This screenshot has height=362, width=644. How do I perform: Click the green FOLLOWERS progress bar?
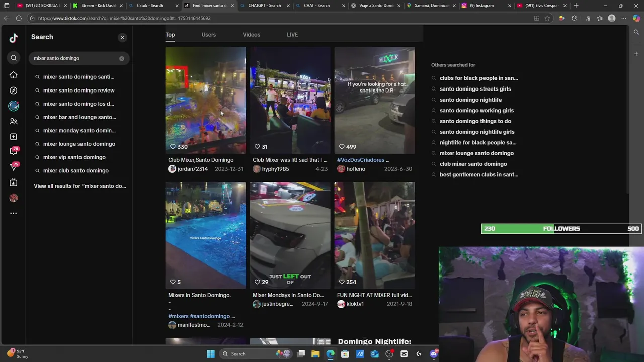pyautogui.click(x=561, y=229)
